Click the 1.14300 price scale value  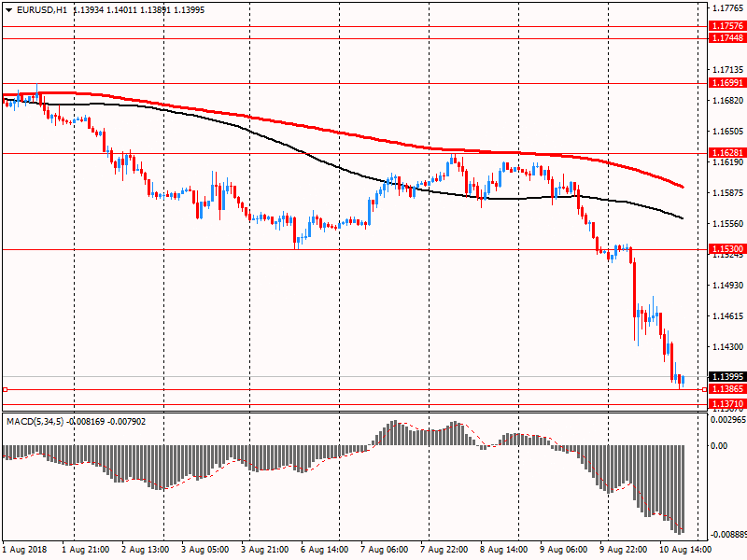point(728,347)
